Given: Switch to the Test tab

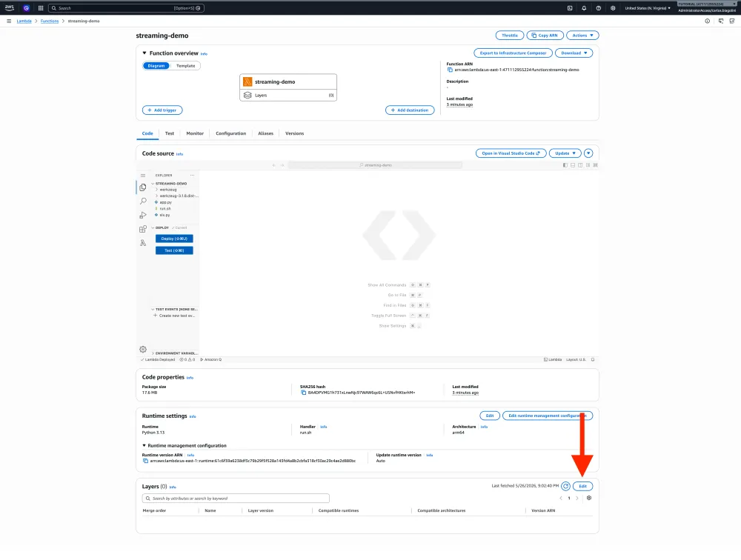Looking at the screenshot, I should pyautogui.click(x=170, y=133).
